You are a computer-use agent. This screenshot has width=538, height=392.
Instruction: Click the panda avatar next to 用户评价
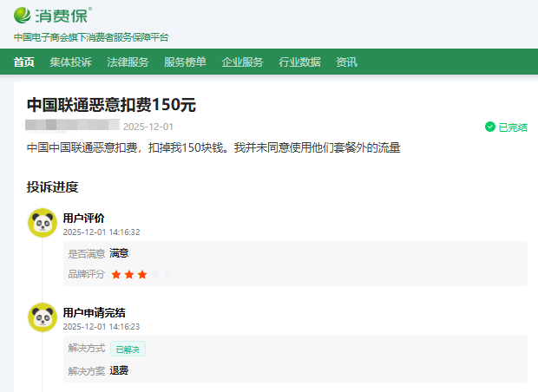pyautogui.click(x=42, y=224)
